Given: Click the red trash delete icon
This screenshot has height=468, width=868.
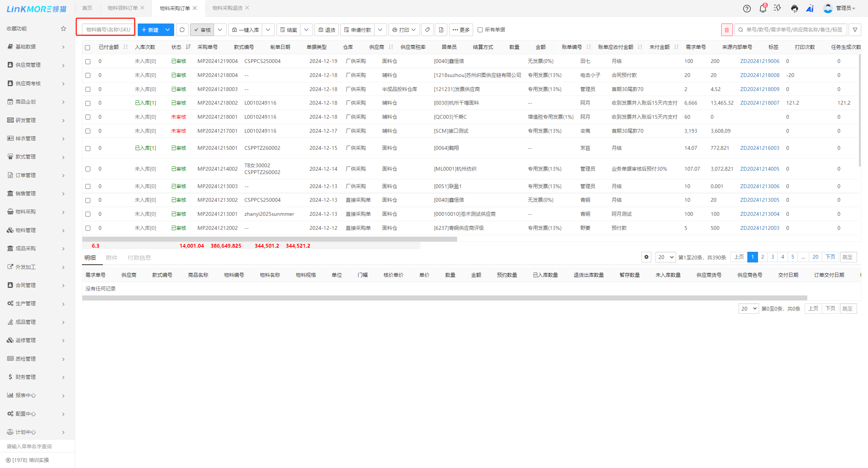Looking at the screenshot, I should pos(726,30).
